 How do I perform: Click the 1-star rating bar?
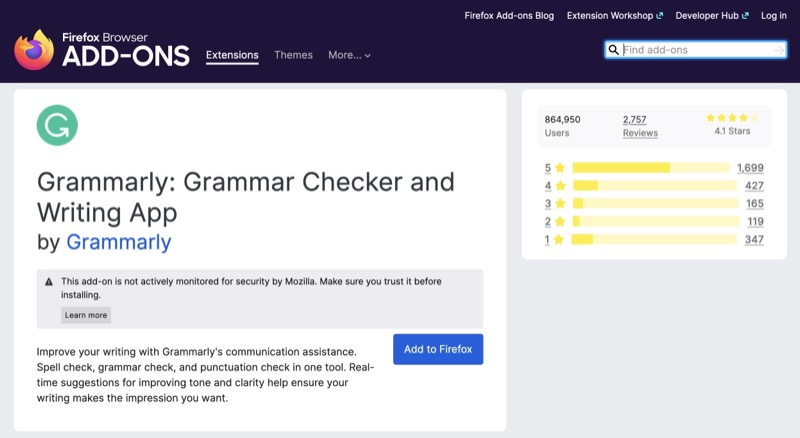(x=654, y=239)
